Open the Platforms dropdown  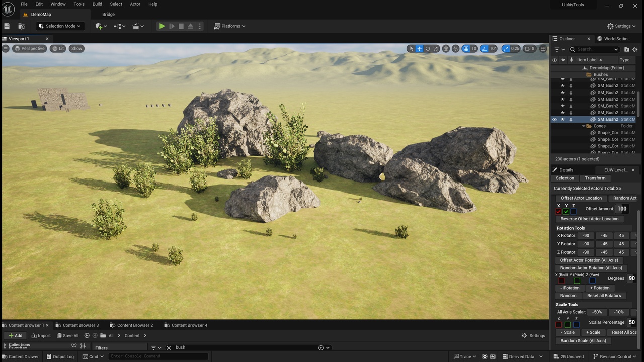(230, 26)
